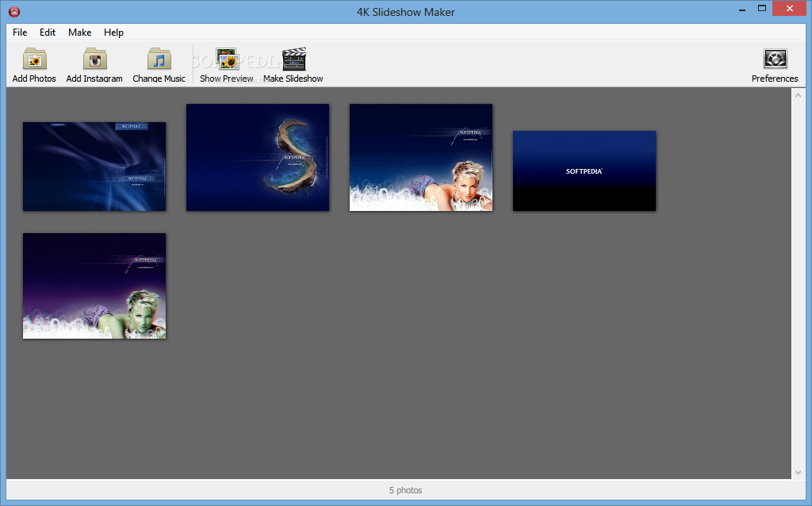Select the stone letter S photo thumbnail
This screenshot has height=506, width=812.
tap(258, 158)
